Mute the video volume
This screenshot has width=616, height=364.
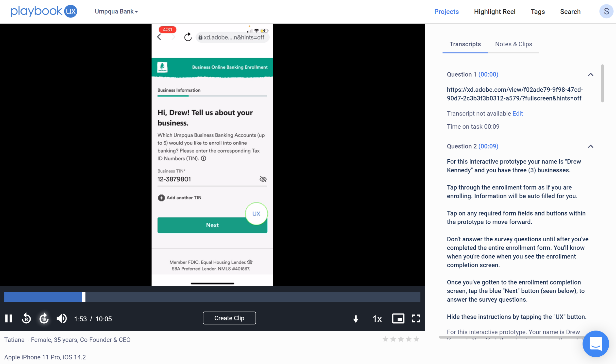(x=62, y=318)
